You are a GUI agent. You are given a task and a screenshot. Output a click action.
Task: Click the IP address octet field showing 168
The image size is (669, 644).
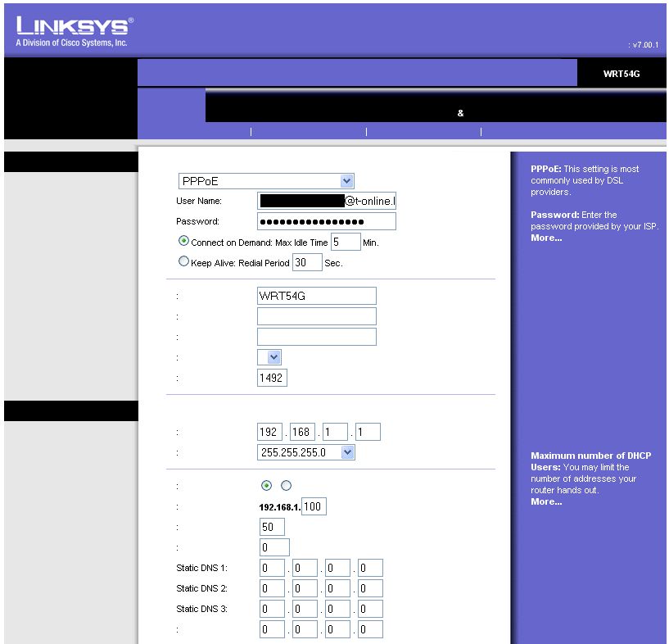coord(302,432)
